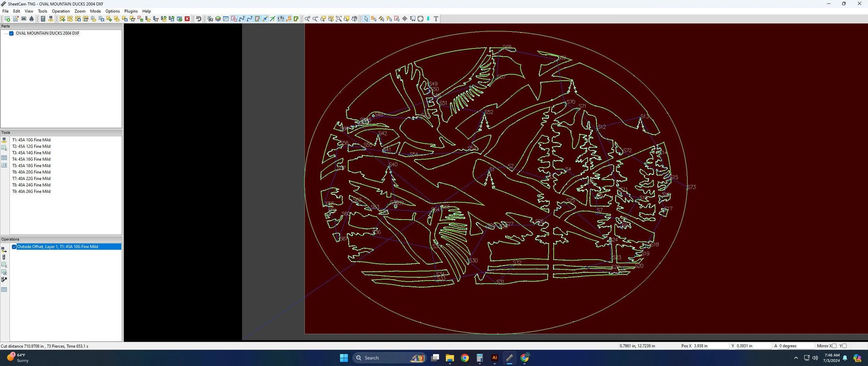868x366 pixels.
Task: Open the Mode menu
Action: (x=95, y=11)
